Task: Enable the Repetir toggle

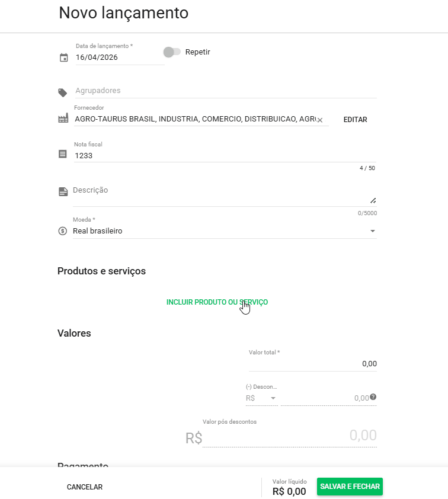Action: pos(172,52)
